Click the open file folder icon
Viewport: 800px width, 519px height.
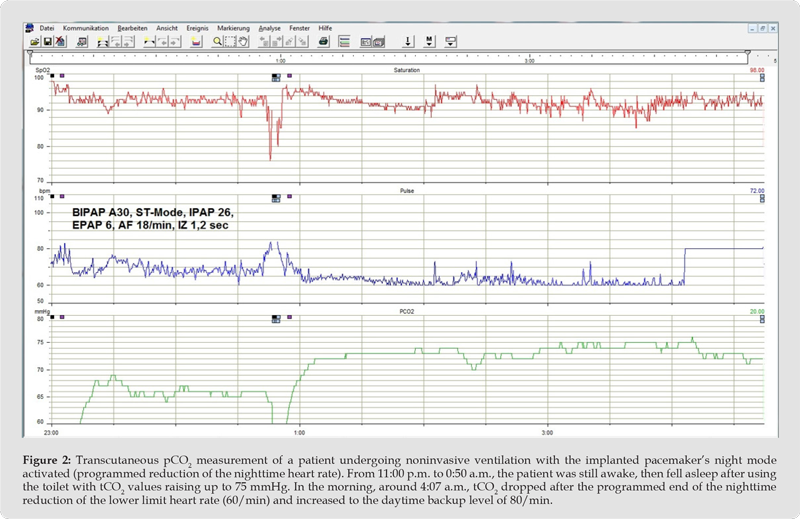35,42
